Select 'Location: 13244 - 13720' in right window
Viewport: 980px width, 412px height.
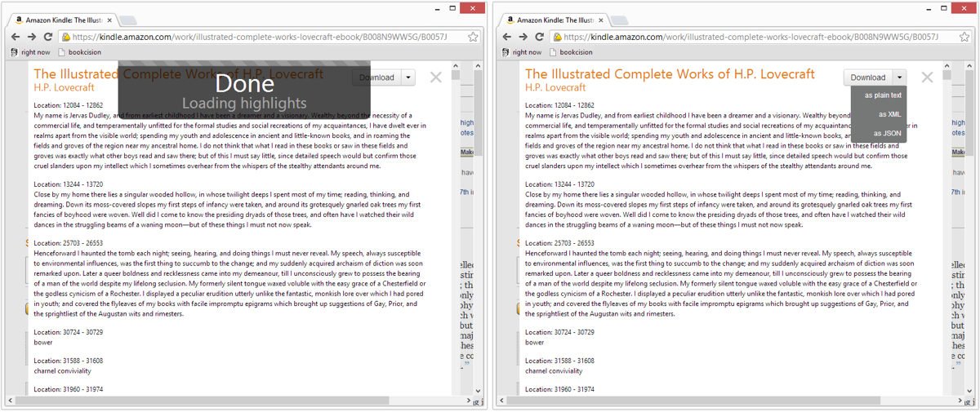click(559, 184)
